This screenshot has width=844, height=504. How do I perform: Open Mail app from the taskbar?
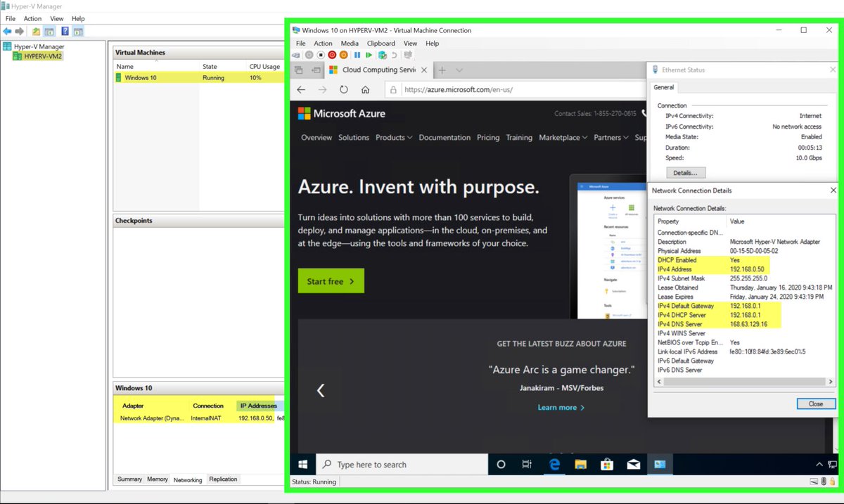633,465
